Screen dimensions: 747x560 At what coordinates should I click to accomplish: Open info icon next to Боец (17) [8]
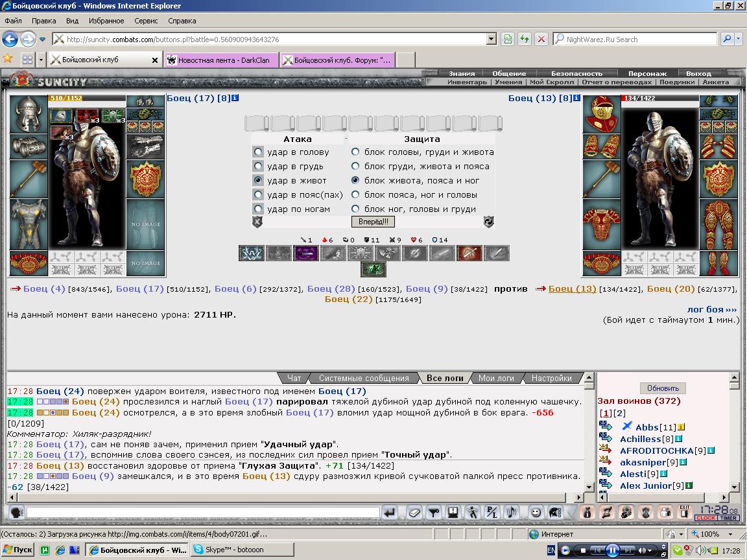[x=235, y=98]
